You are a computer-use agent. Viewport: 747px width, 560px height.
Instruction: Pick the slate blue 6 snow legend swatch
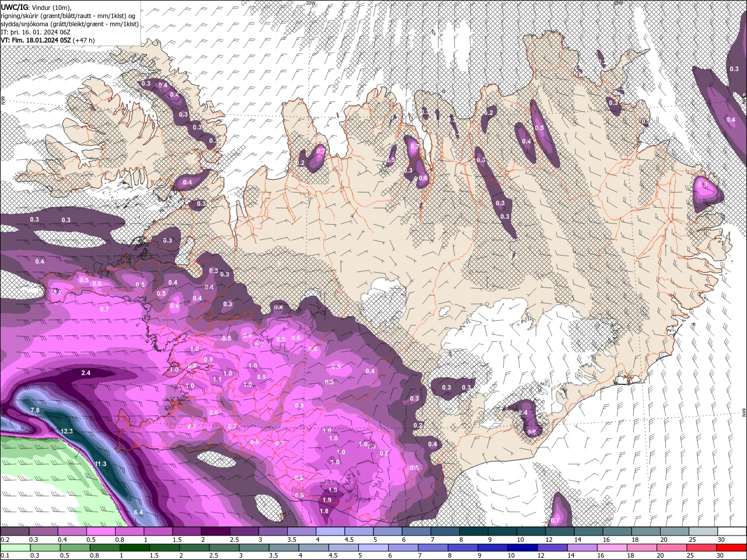(x=416, y=531)
